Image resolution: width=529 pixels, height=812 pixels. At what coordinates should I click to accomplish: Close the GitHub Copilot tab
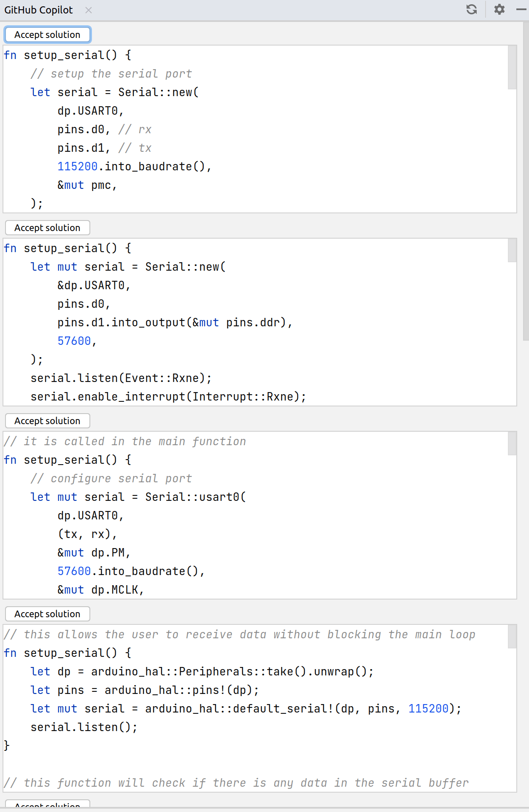pos(89,10)
